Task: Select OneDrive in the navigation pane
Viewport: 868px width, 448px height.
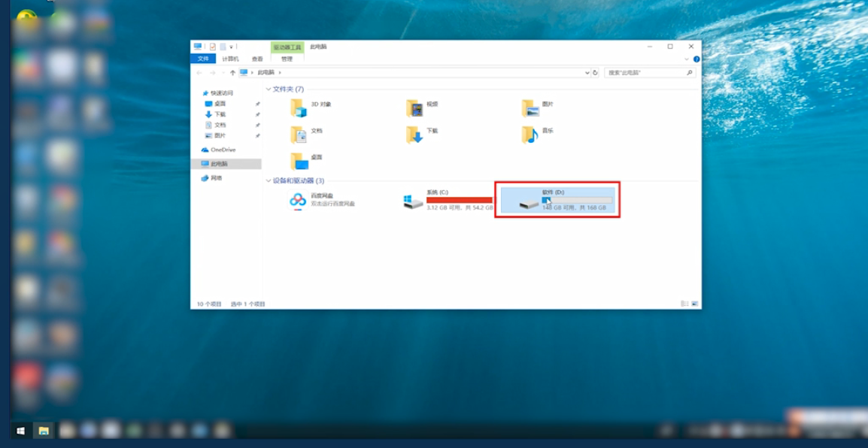Action: coord(222,150)
